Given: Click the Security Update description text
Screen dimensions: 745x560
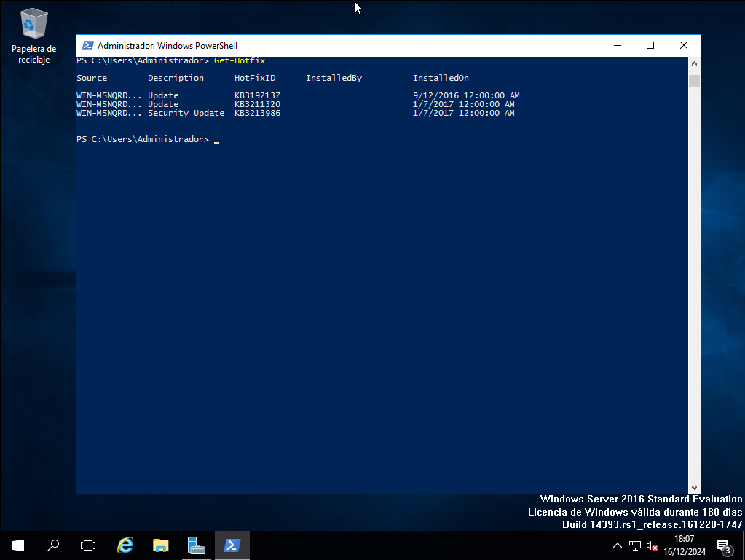Looking at the screenshot, I should point(186,113).
